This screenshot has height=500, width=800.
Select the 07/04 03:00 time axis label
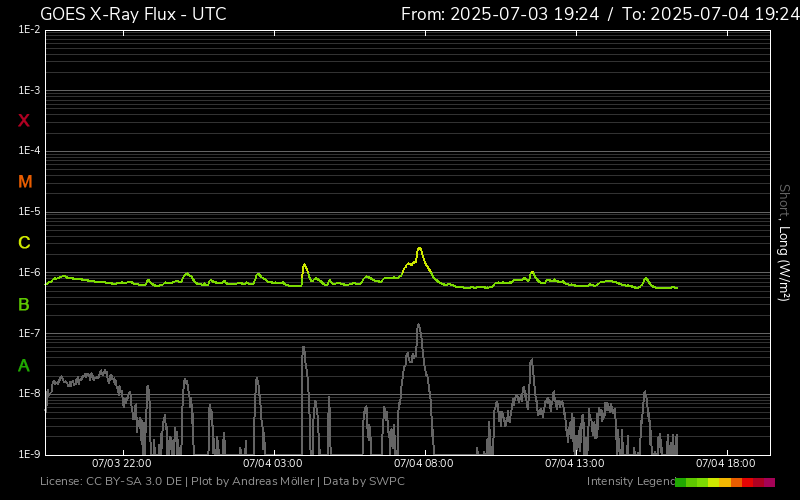272,463
